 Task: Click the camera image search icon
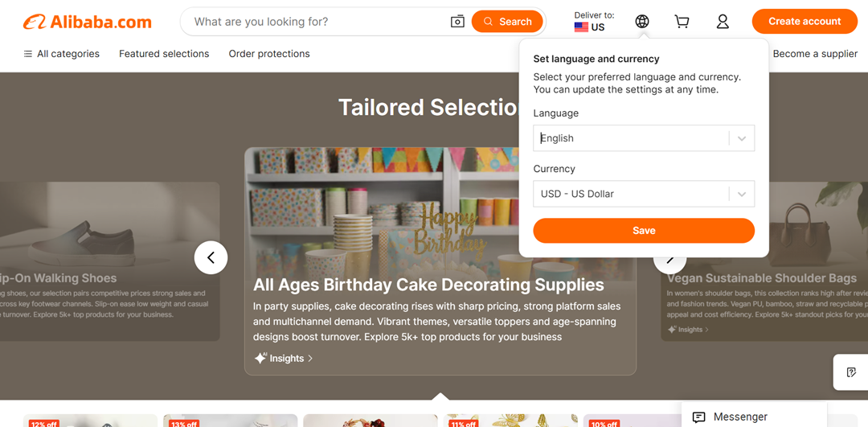click(457, 22)
